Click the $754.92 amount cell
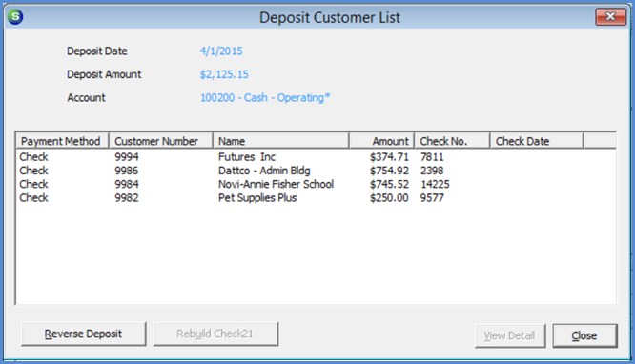This screenshot has height=364, width=635. [389, 171]
